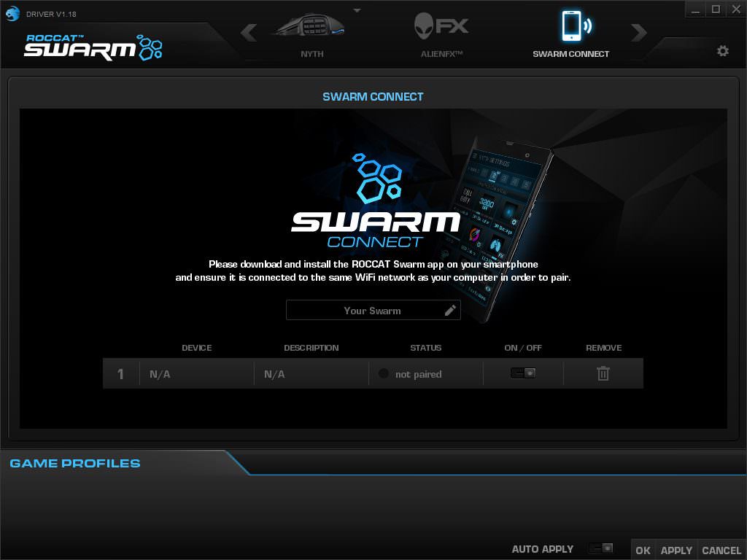This screenshot has width=747, height=560.
Task: Expand the dropdown arrow above NYTH
Action: click(357, 10)
